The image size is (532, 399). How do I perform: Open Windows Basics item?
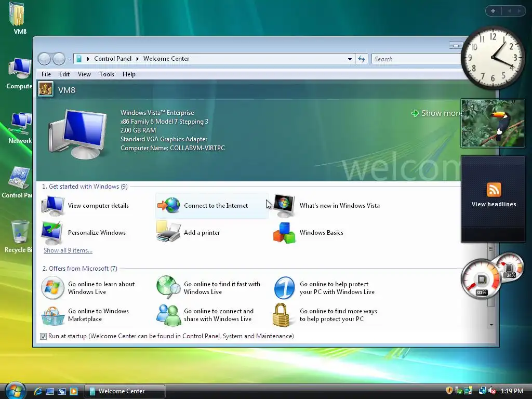[x=308, y=233]
